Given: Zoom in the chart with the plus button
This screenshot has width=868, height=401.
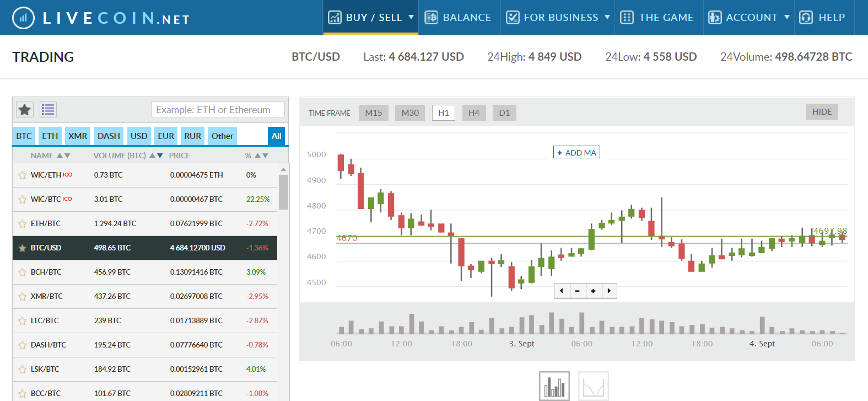Looking at the screenshot, I should 593,291.
